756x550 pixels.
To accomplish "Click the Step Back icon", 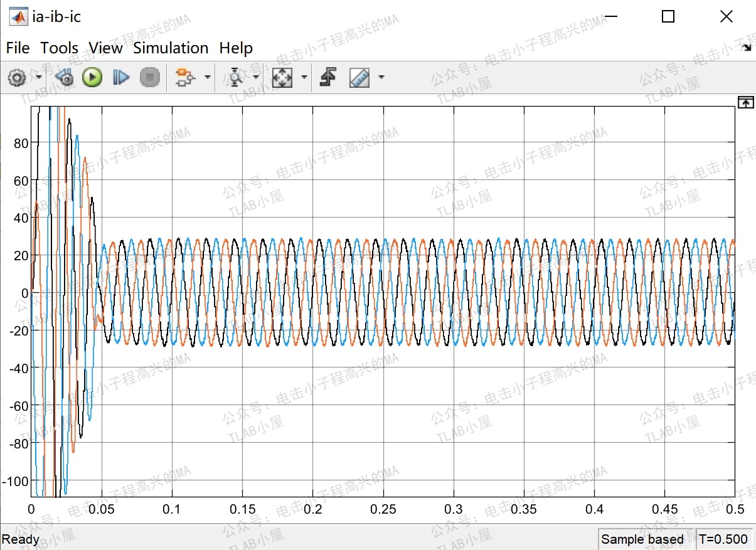I will click(x=63, y=77).
